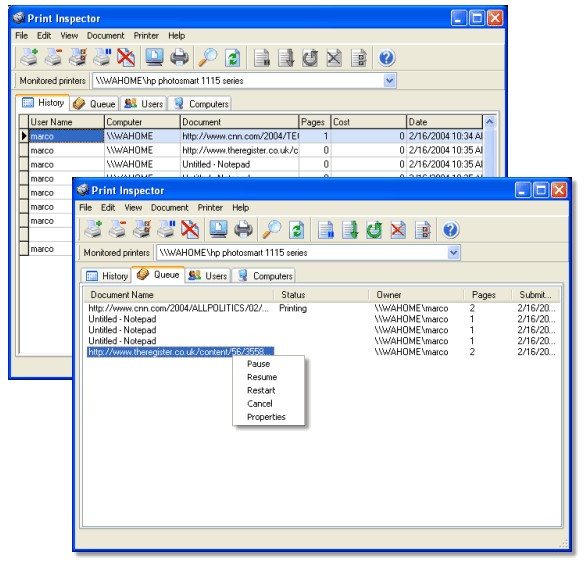584x562 pixels.
Task: Select Queue tab in front window
Action: click(158, 274)
